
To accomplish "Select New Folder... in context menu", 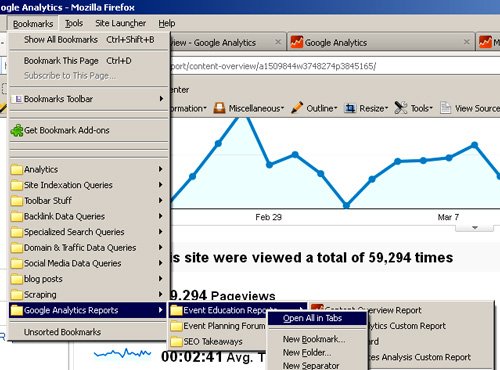I will point(317,353).
